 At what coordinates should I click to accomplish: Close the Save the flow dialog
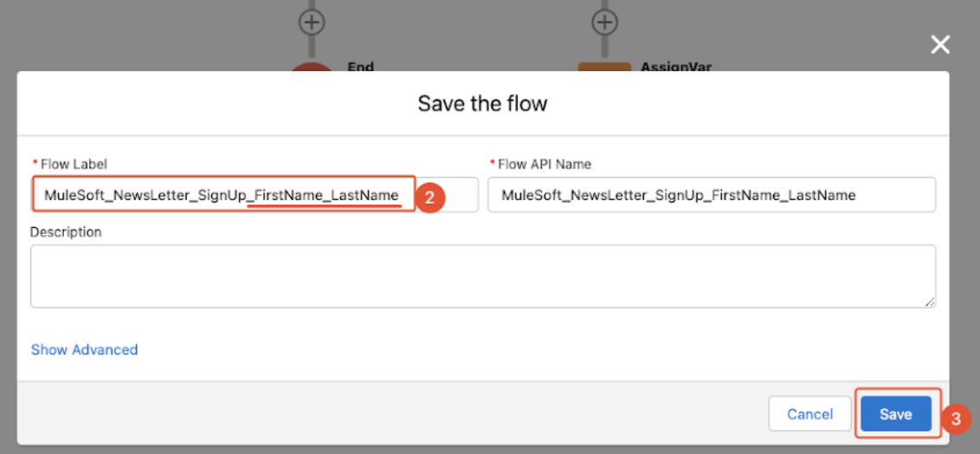click(x=940, y=45)
